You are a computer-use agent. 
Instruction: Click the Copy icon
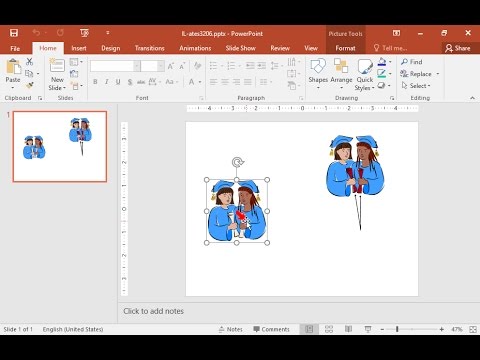tap(29, 73)
